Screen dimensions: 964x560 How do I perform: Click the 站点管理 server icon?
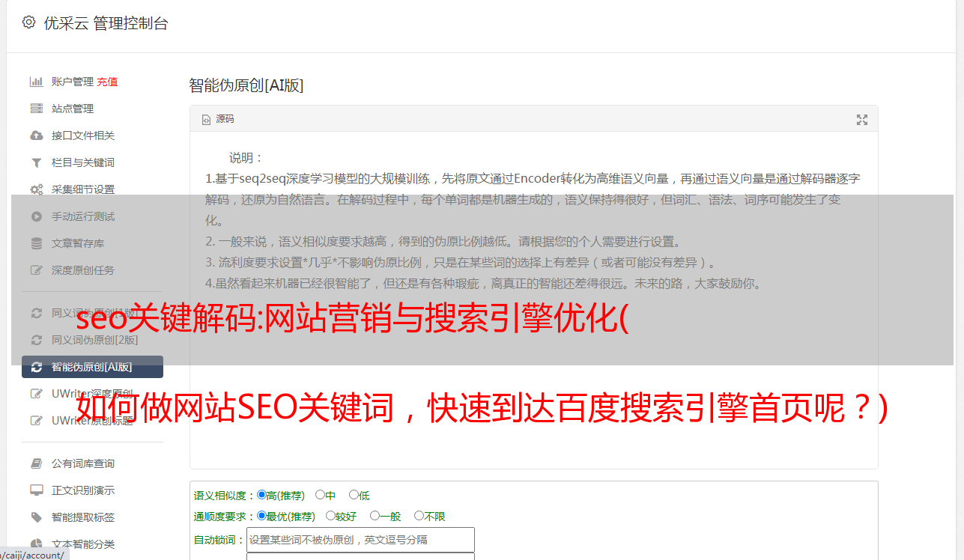coord(36,109)
